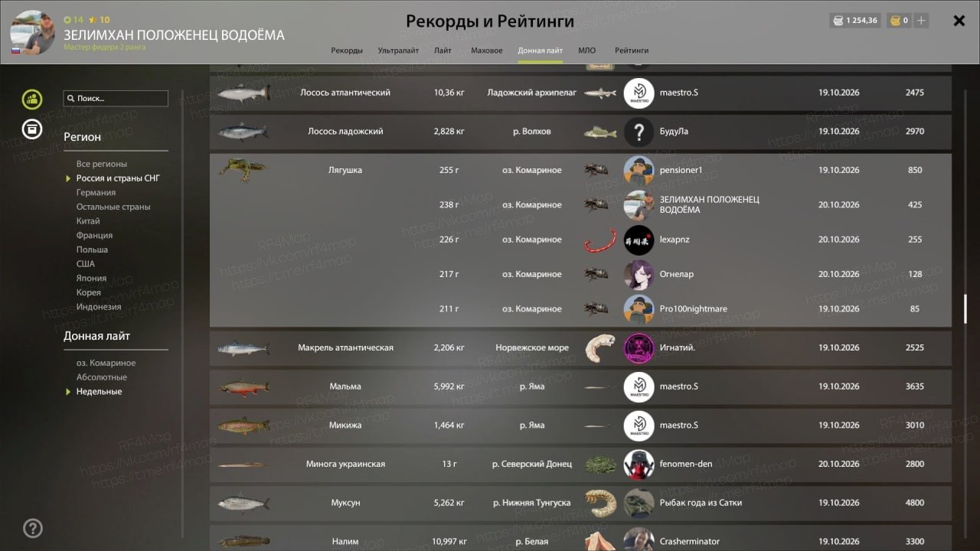Click the shrimp bait icon in Макрель row
The height and width of the screenshot is (551, 980).
coord(600,348)
